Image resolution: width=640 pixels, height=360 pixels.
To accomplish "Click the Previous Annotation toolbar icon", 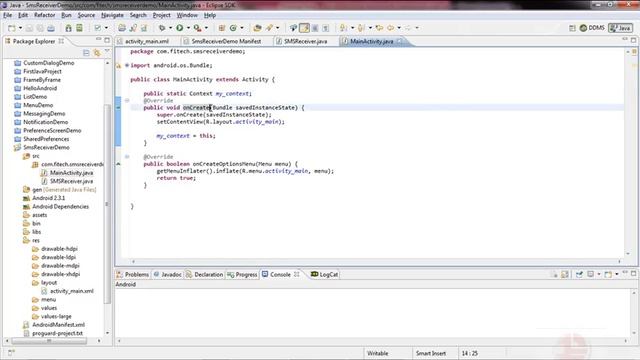I will tap(361, 28).
